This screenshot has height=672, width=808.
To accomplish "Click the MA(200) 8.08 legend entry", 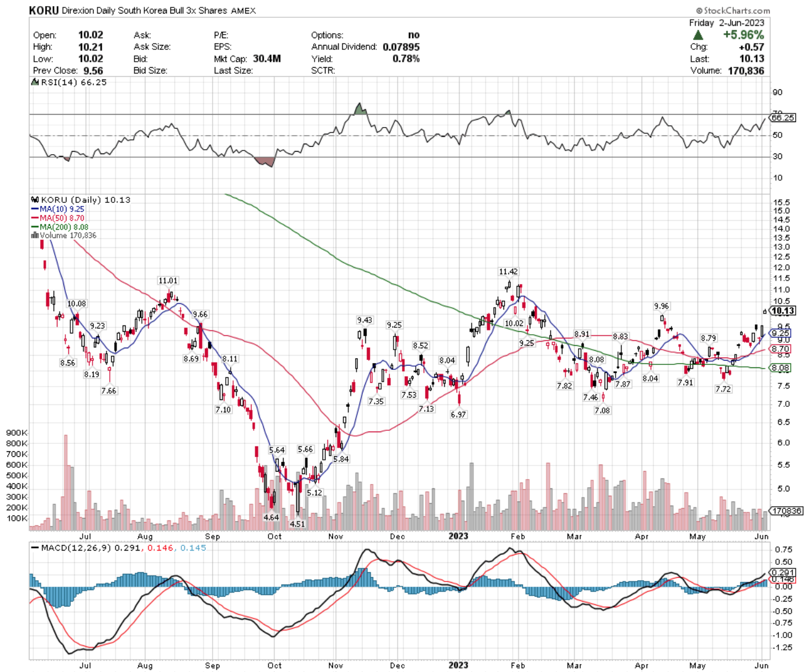I will coord(60,227).
